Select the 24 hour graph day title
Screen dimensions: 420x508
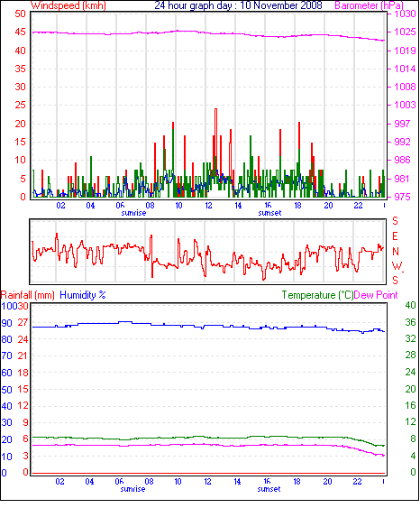pos(238,5)
